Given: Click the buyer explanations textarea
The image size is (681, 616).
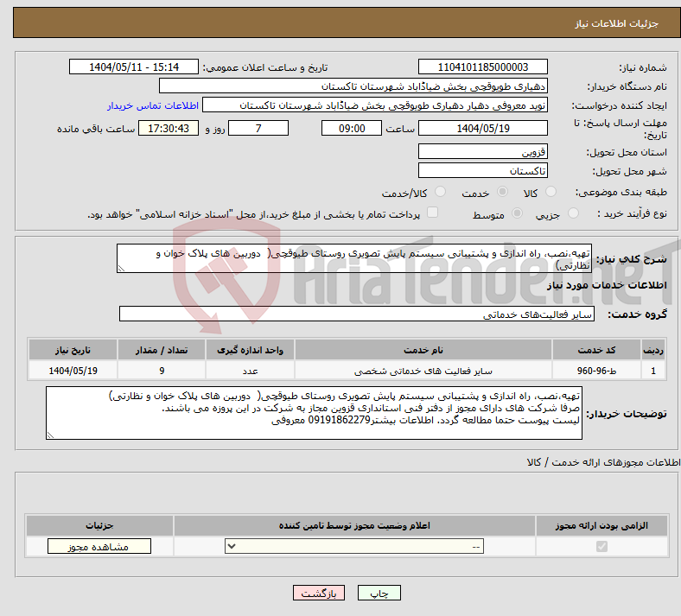Looking at the screenshot, I should (314, 413).
